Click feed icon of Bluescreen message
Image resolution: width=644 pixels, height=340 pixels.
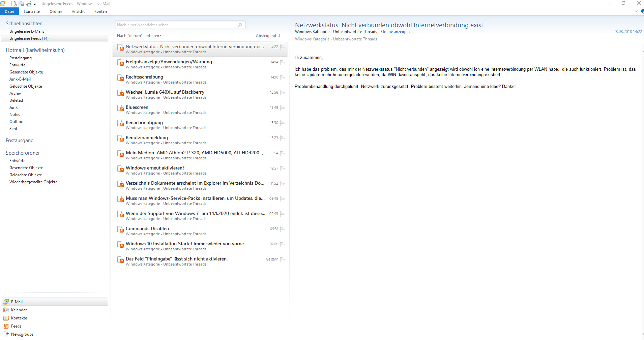120,108
